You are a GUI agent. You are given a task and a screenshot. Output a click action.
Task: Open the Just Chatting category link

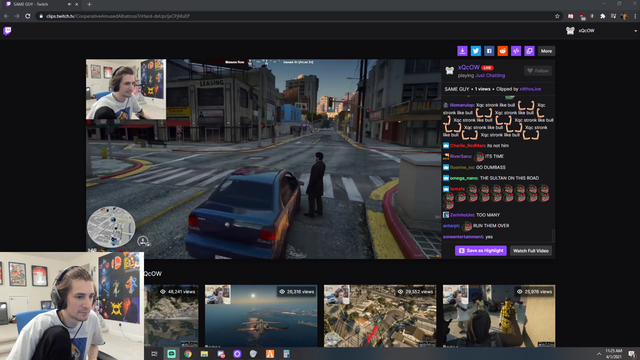(x=490, y=76)
